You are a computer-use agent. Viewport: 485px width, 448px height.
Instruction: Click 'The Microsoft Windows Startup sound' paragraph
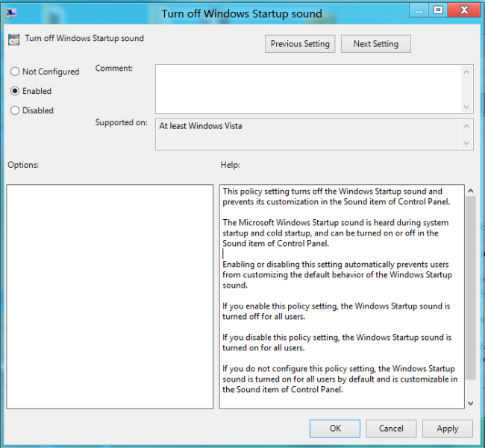point(336,233)
